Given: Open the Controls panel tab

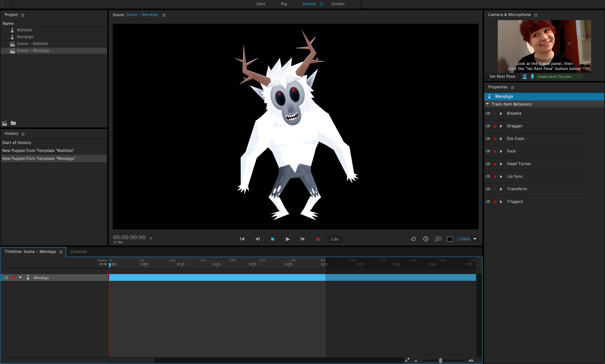Looking at the screenshot, I should coord(78,252).
